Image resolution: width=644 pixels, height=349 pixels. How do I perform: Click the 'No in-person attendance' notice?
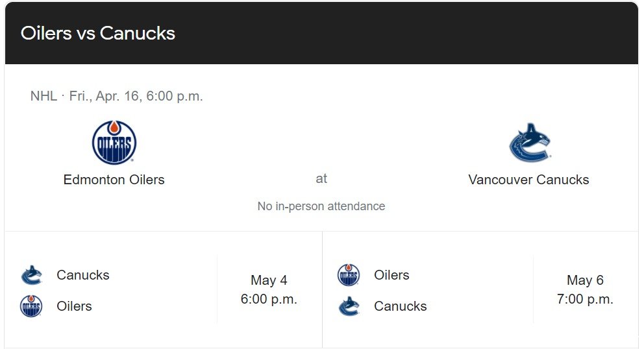tap(321, 206)
